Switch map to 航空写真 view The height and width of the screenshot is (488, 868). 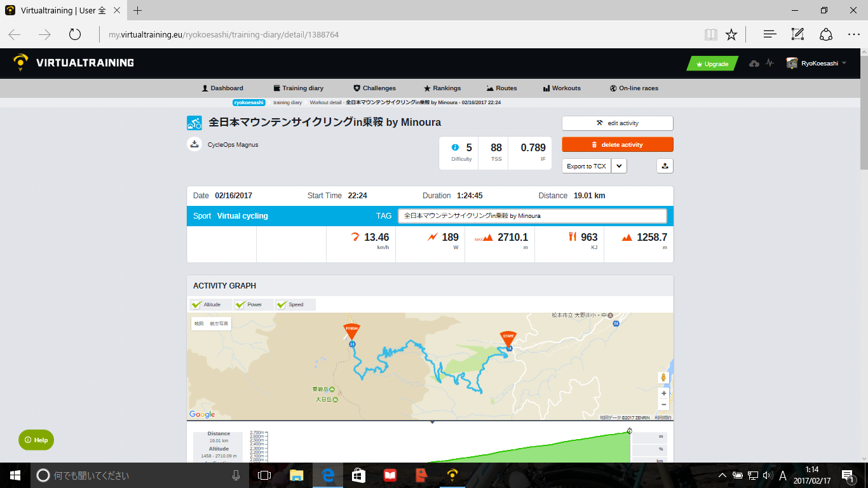coord(219,323)
